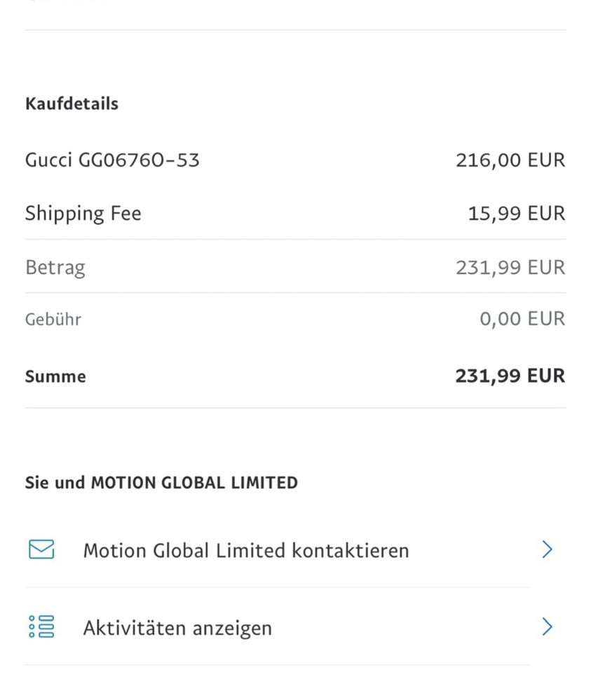The image size is (591, 700).
Task: Tap the bold 231,99 EUR total
Action: click(x=510, y=376)
